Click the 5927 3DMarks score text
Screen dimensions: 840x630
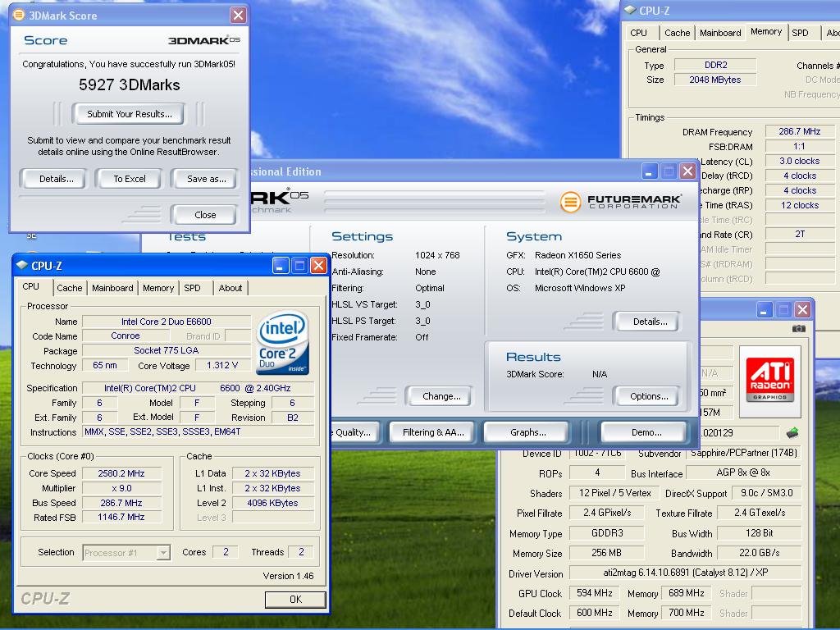coord(129,84)
